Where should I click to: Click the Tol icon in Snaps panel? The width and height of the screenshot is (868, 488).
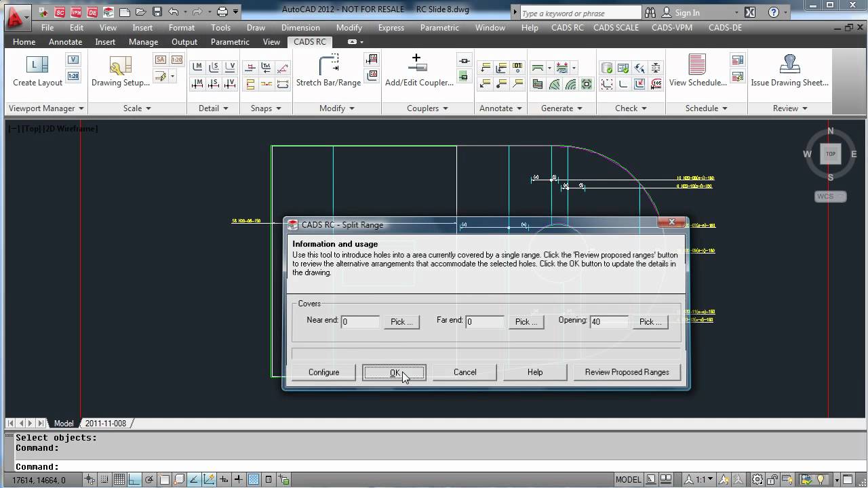point(267,67)
